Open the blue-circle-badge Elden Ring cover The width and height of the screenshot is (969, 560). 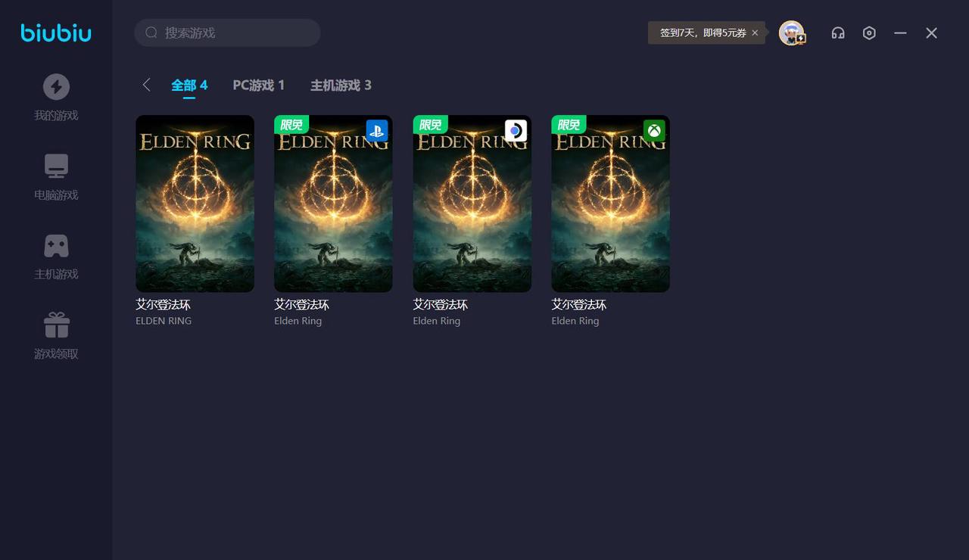pyautogui.click(x=472, y=204)
